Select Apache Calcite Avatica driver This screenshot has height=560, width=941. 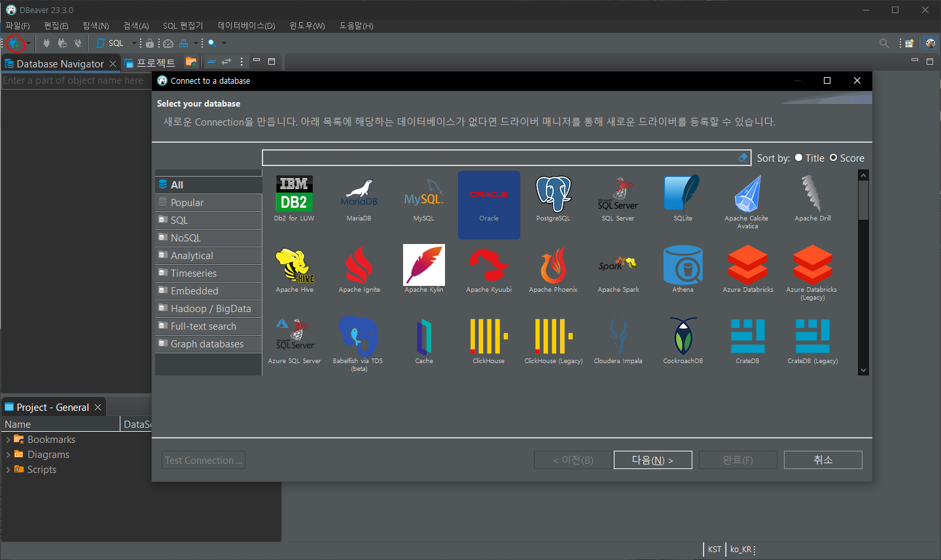(747, 202)
